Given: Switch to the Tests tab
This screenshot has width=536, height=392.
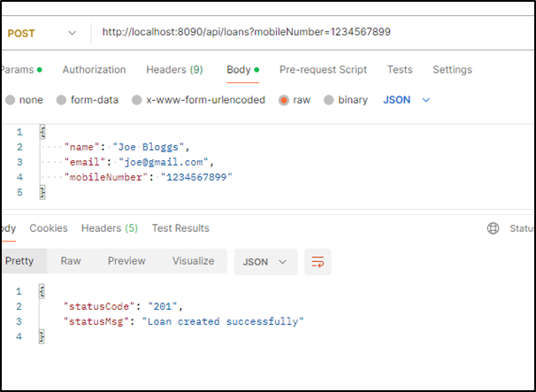Looking at the screenshot, I should coord(400,69).
